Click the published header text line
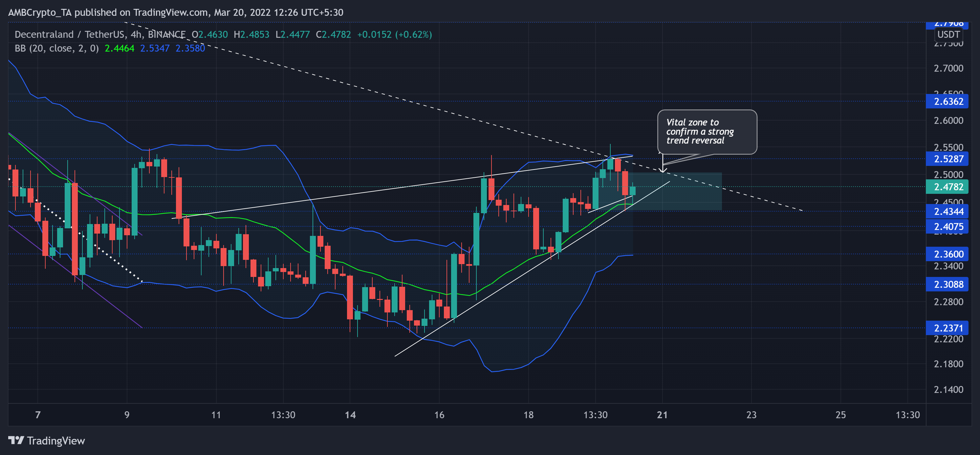 [x=176, y=12]
